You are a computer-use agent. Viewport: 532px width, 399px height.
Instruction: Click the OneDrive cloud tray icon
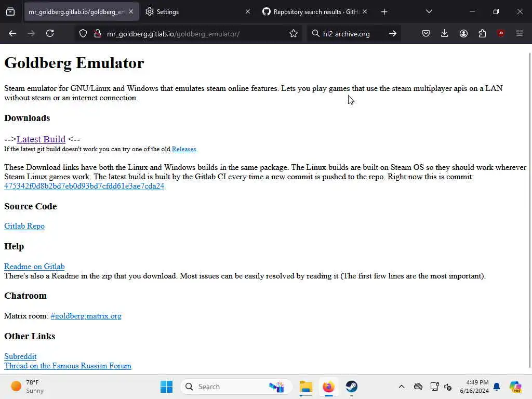coord(418,387)
